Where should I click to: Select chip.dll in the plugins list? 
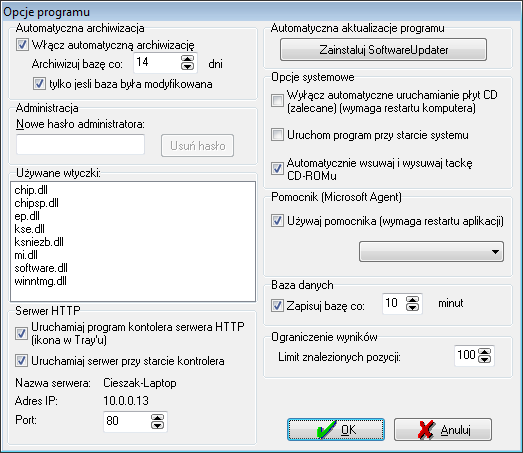pyautogui.click(x=31, y=190)
